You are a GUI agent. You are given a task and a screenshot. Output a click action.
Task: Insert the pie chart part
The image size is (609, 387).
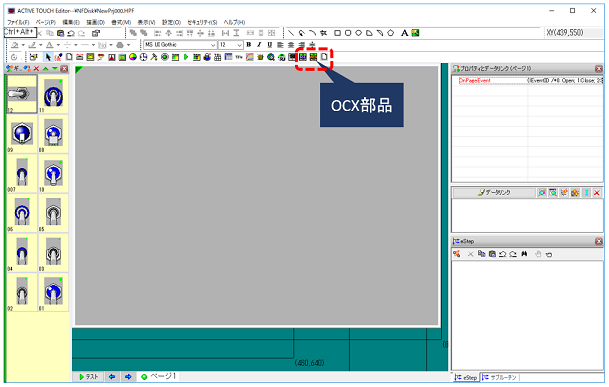coord(133,57)
